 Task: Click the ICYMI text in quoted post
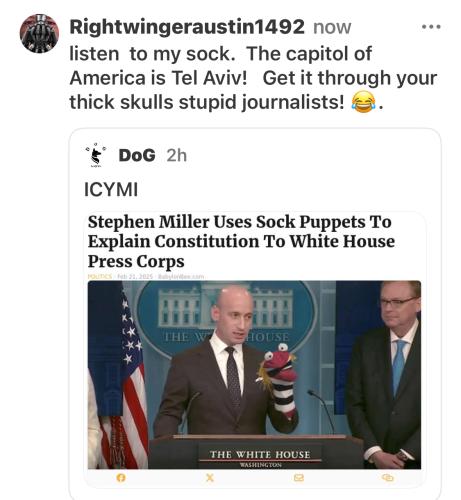click(x=111, y=190)
